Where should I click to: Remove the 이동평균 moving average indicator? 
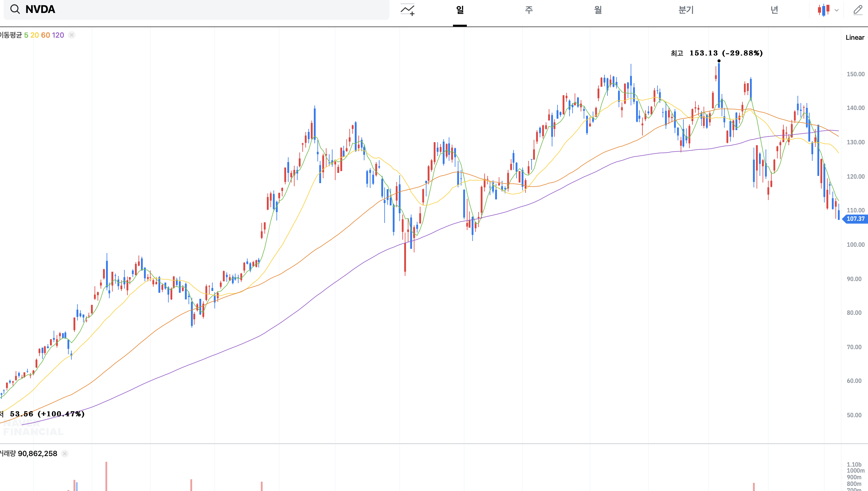71,35
